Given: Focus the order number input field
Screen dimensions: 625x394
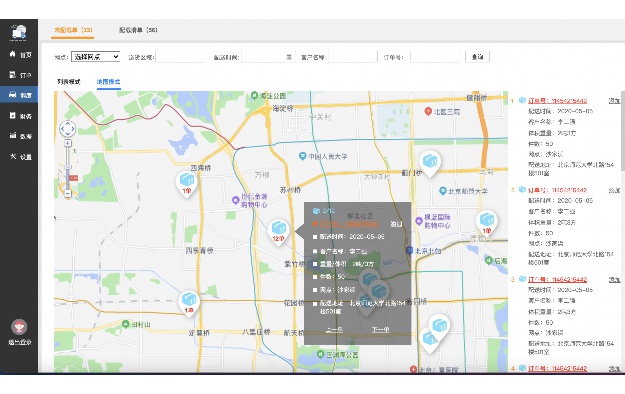Looking at the screenshot, I should click(435, 57).
